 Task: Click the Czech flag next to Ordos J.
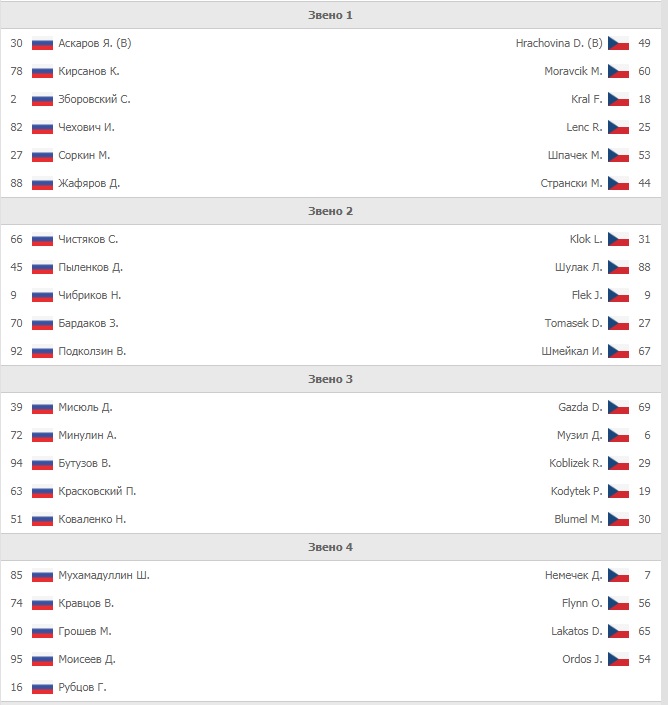618,659
